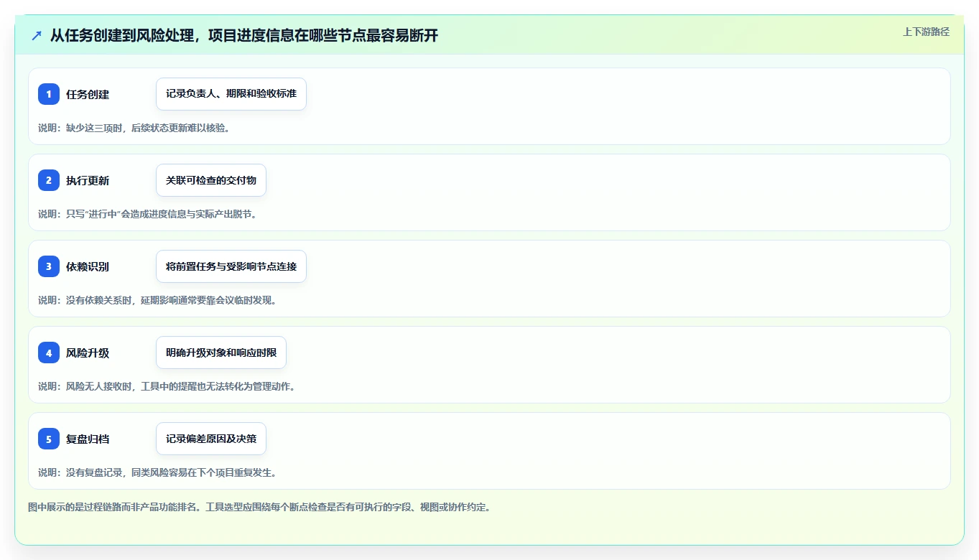The height and width of the screenshot is (560, 979).
Task: Click the step number 1 badge
Action: (x=49, y=94)
